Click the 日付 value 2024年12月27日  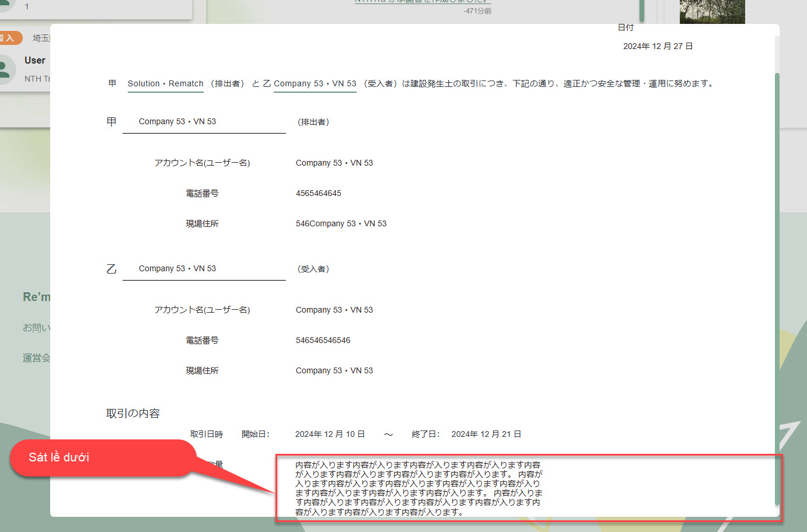tap(658, 47)
